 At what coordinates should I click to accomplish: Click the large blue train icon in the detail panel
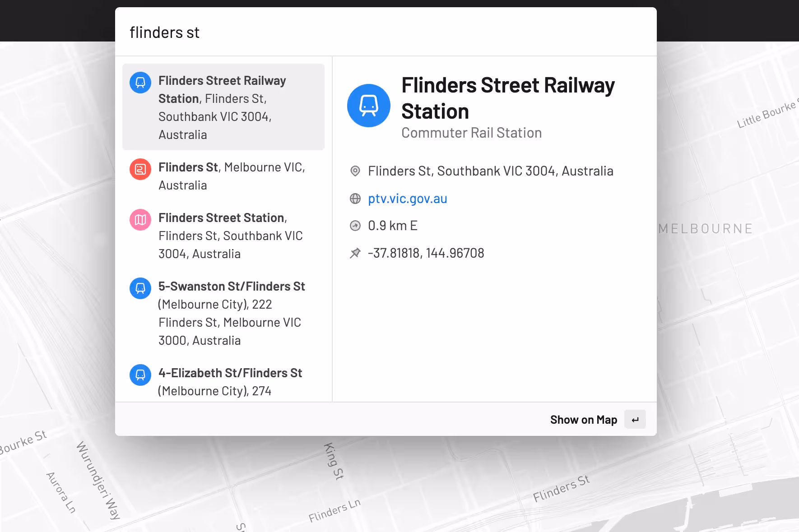coord(369,106)
